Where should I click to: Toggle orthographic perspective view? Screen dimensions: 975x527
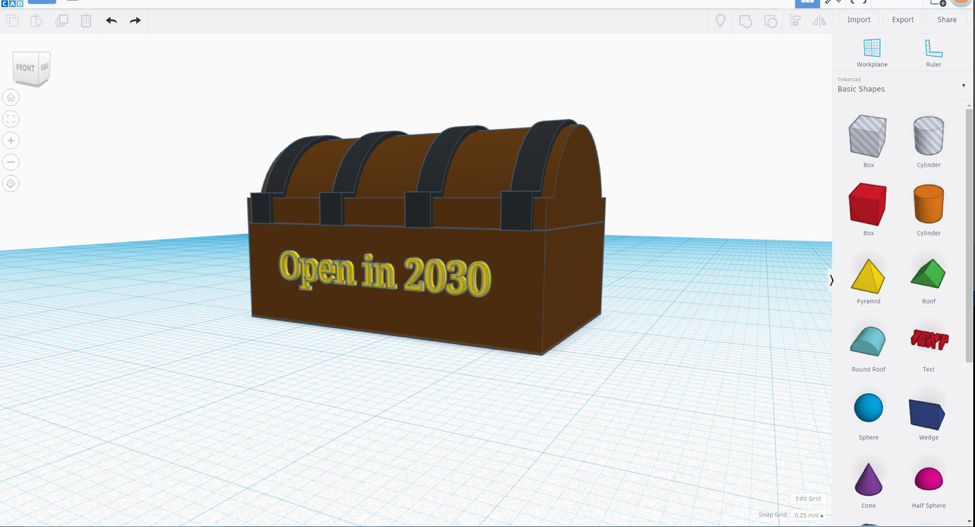click(11, 183)
